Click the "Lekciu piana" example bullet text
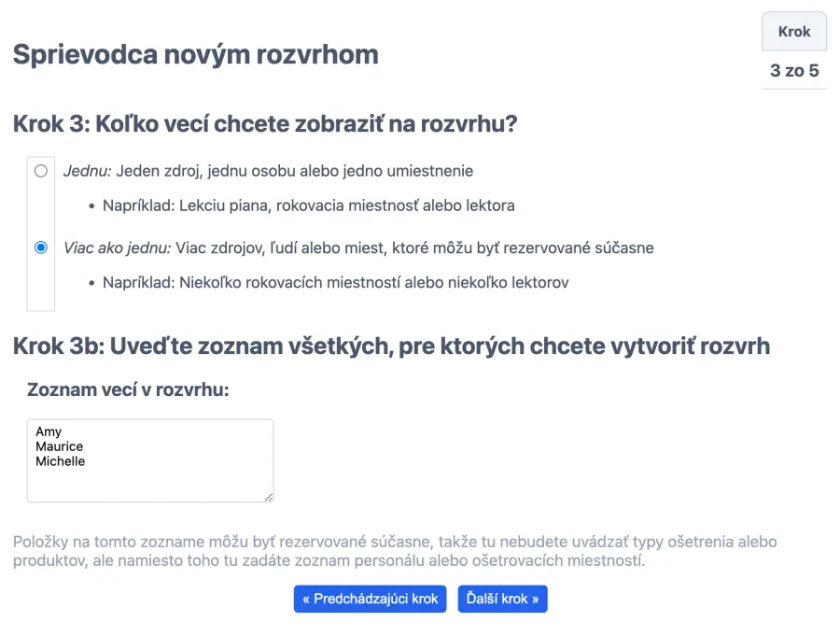Image resolution: width=840 pixels, height=636 pixels. point(308,205)
